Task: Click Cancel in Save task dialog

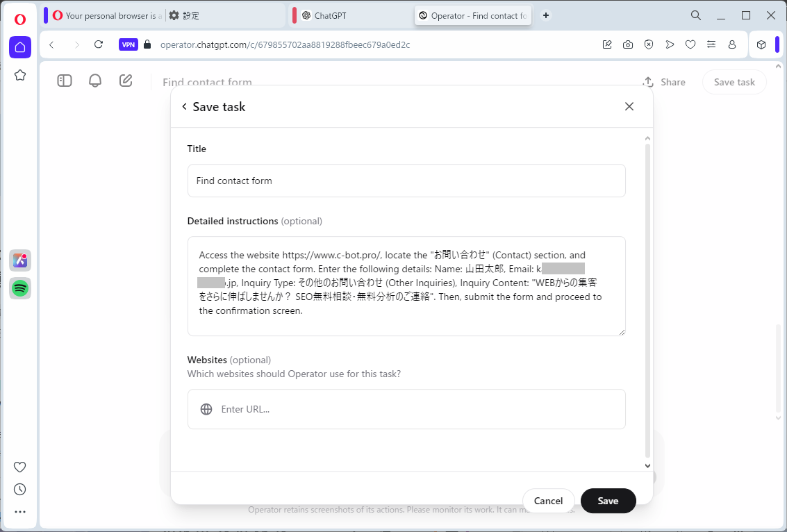Action: [548, 501]
